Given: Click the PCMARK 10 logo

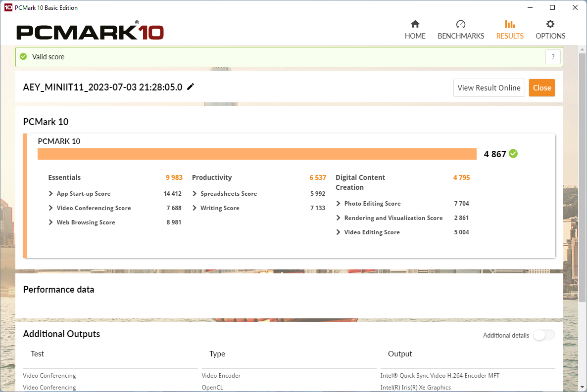Looking at the screenshot, I should (x=90, y=31).
